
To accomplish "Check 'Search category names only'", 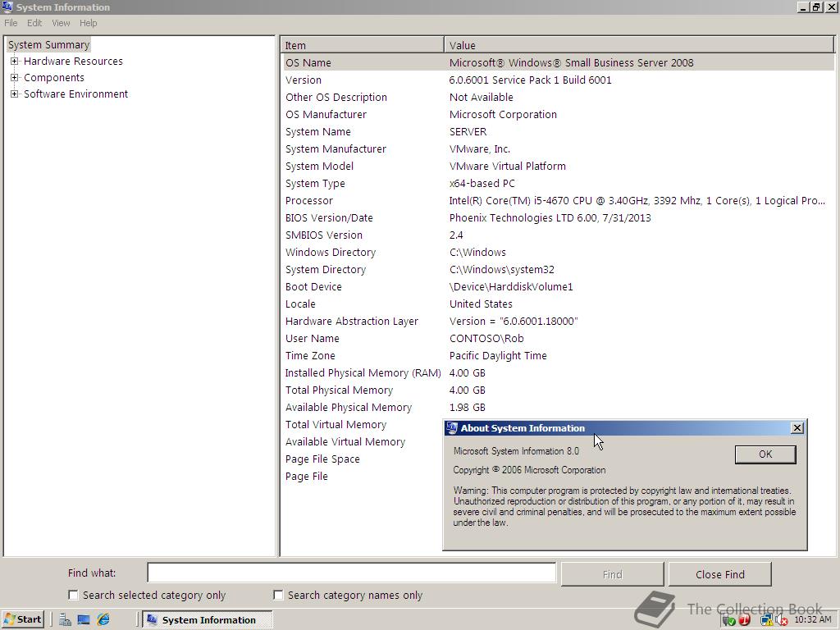I will (278, 596).
